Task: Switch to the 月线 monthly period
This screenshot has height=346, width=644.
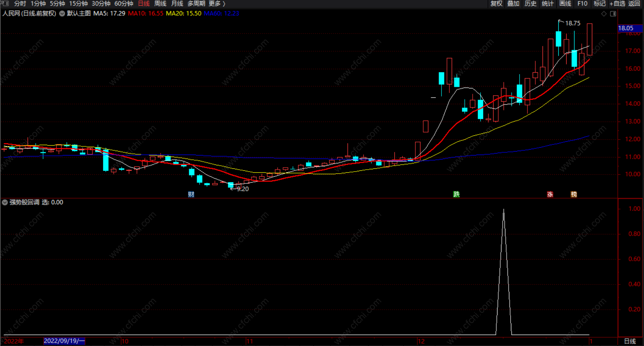Action: (x=177, y=4)
